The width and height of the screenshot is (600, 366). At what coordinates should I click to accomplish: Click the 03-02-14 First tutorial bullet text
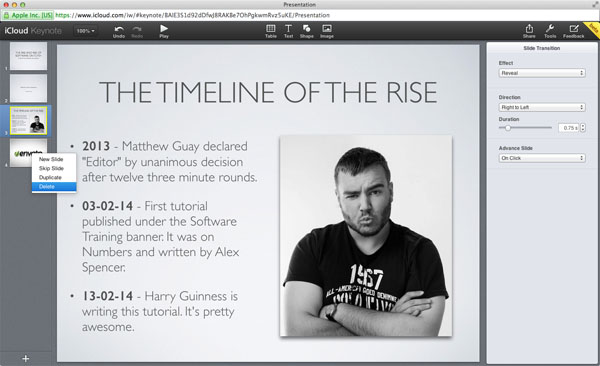click(x=161, y=236)
